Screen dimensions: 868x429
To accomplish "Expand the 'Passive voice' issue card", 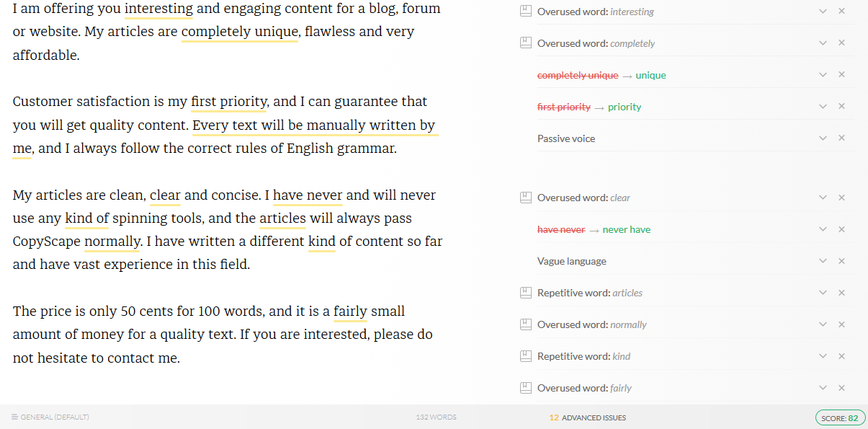I will click(x=823, y=138).
